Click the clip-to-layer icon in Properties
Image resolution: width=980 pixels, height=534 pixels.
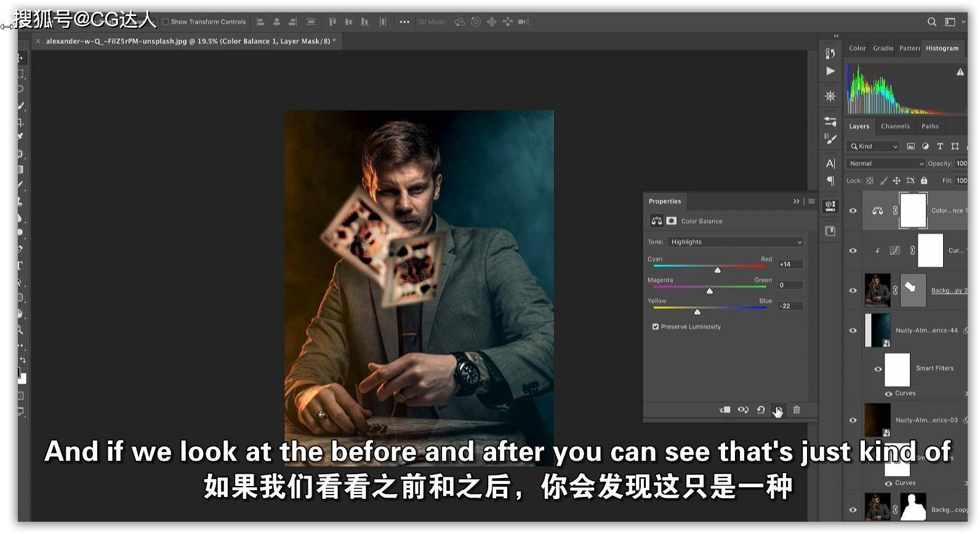tap(725, 410)
